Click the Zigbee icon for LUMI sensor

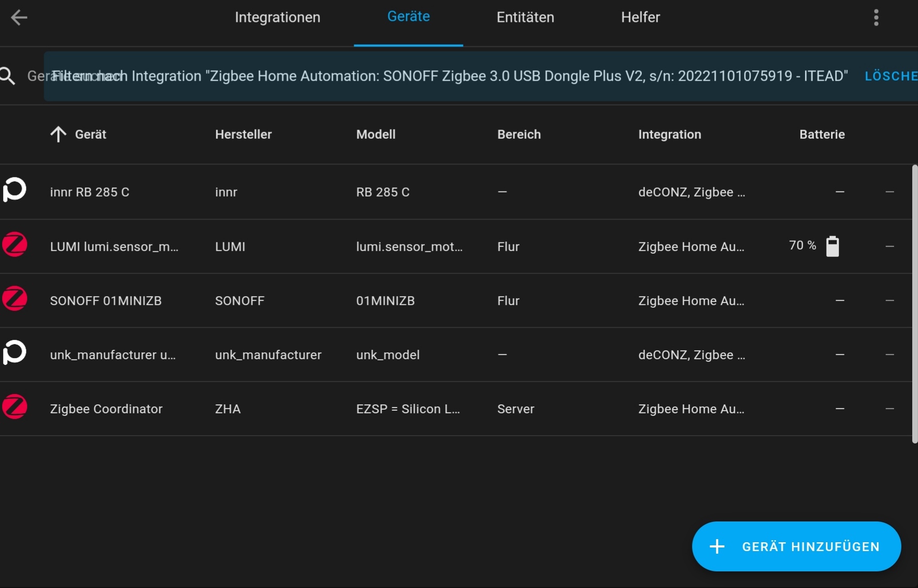[15, 245]
